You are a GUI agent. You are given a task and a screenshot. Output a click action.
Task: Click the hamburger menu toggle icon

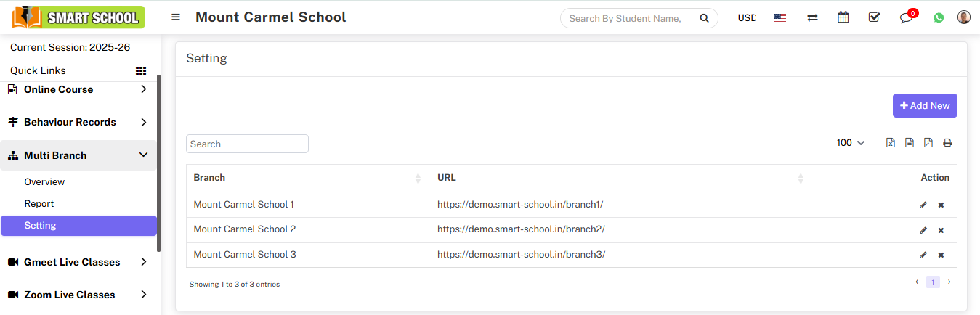(176, 17)
